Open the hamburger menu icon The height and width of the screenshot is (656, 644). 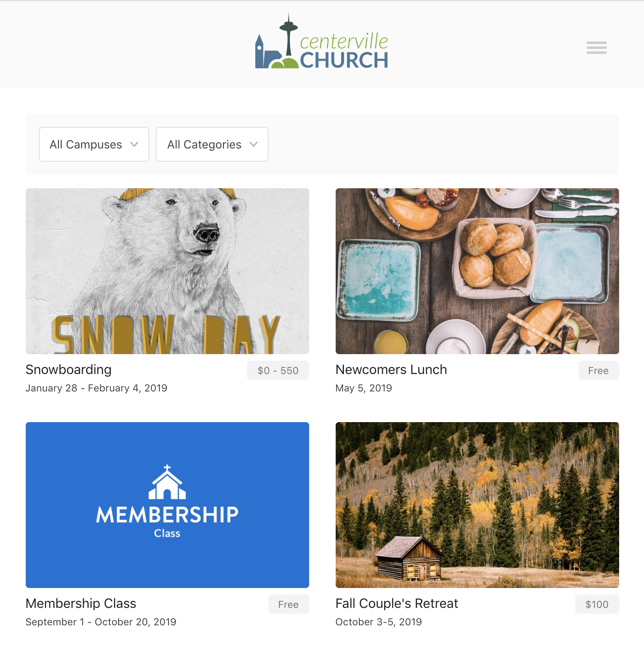click(596, 48)
